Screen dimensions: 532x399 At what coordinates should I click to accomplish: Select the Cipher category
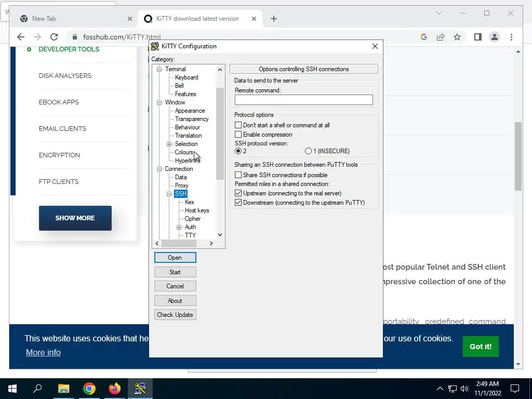(192, 219)
